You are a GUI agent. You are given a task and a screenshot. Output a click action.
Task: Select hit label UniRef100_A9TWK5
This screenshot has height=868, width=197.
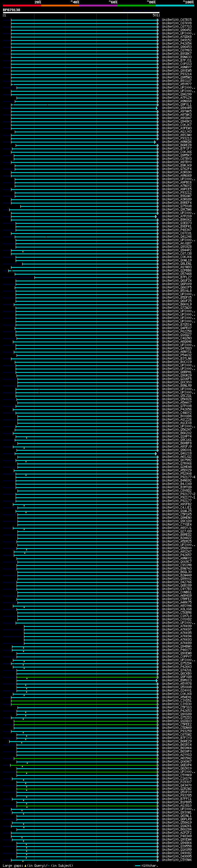point(176,111)
